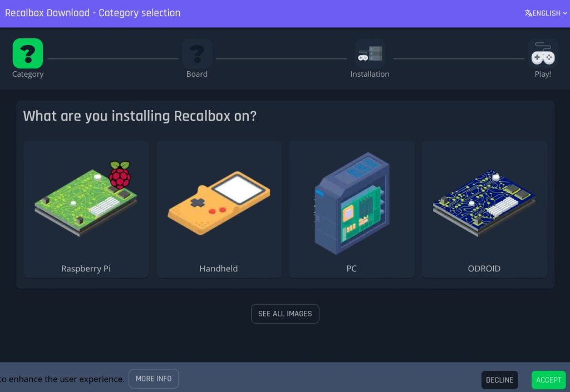570x392 pixels.
Task: Pick the orange handheld console illustration
Action: [219, 199]
